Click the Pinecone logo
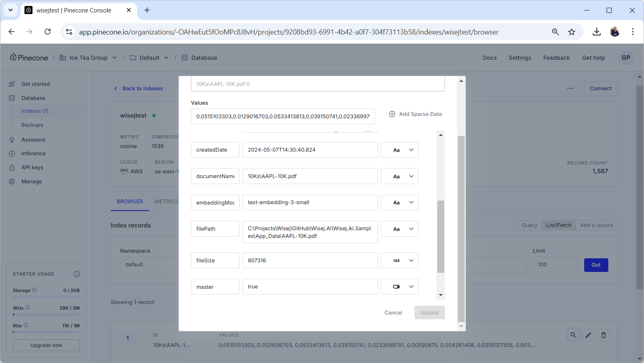Viewport: 644px width, 363px height. pos(29,58)
